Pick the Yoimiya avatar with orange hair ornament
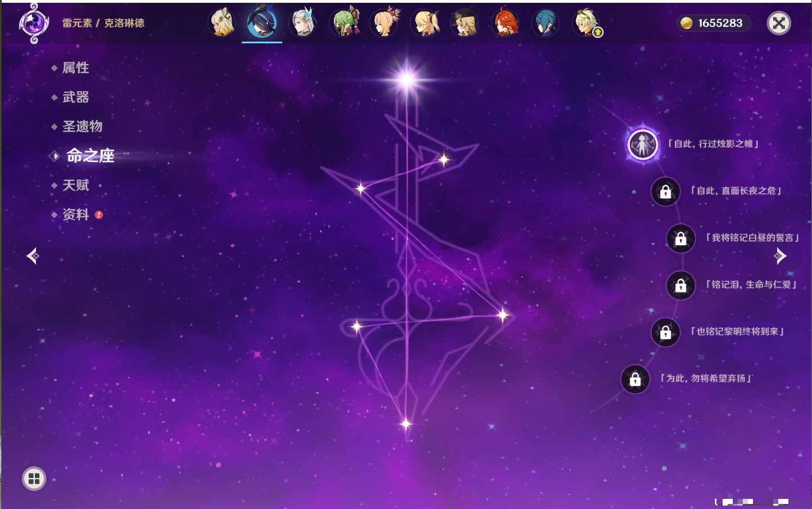The image size is (812, 509). tap(385, 22)
